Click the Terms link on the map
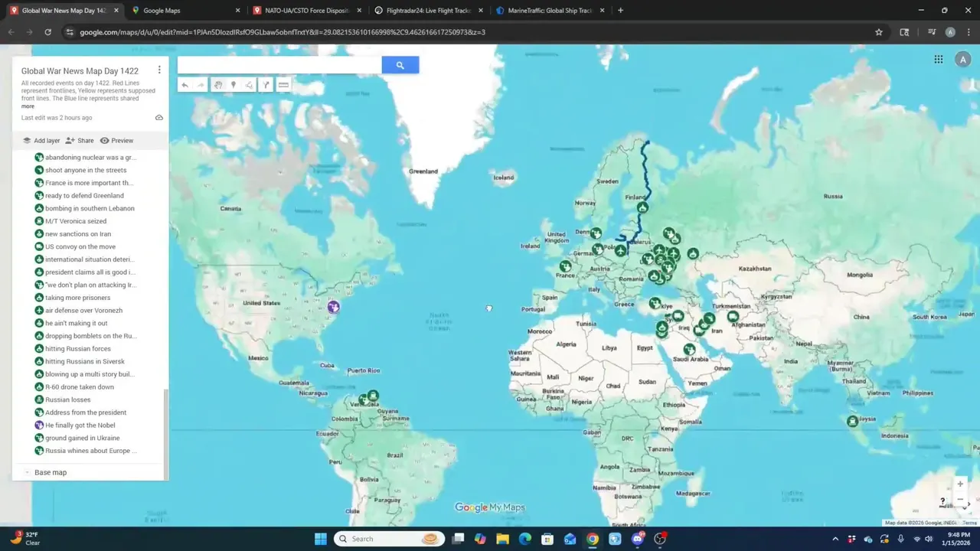 coord(970,523)
